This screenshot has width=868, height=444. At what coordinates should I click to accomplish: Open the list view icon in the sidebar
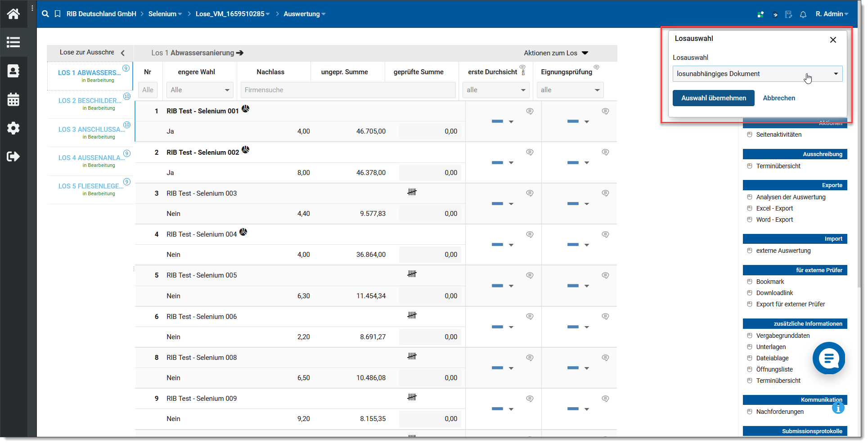coord(13,42)
